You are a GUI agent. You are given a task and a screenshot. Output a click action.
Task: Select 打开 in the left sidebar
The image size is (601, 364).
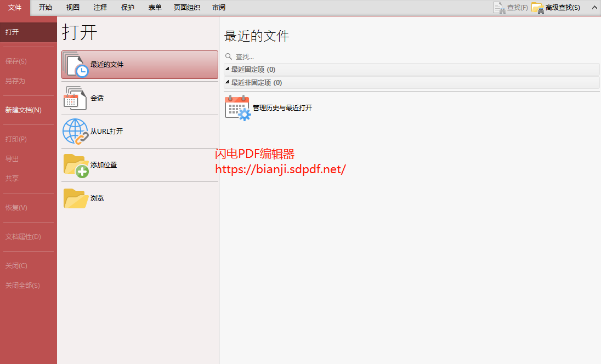tap(29, 32)
